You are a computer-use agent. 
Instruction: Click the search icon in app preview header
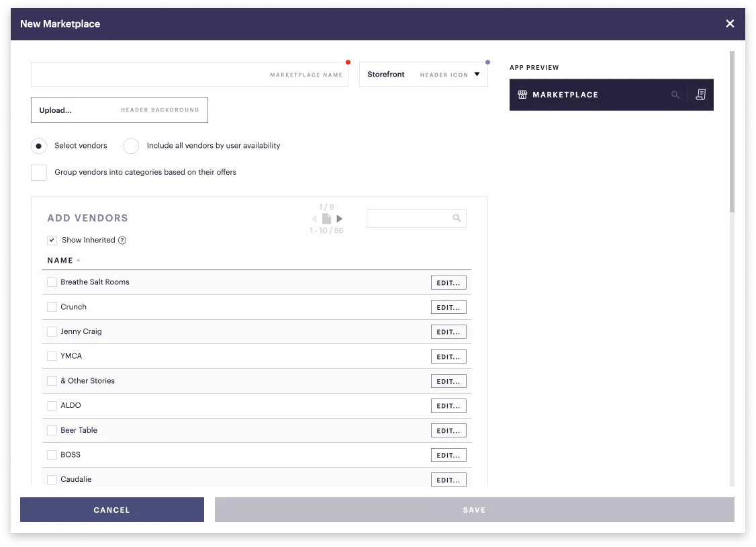(x=675, y=95)
